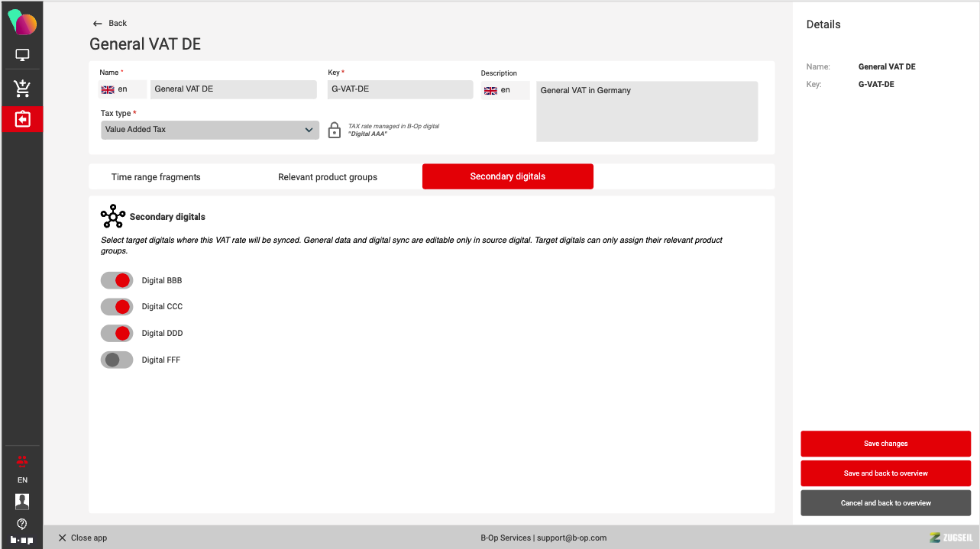Open the Relevant product groups tab
Image resolution: width=980 pixels, height=549 pixels.
point(328,177)
